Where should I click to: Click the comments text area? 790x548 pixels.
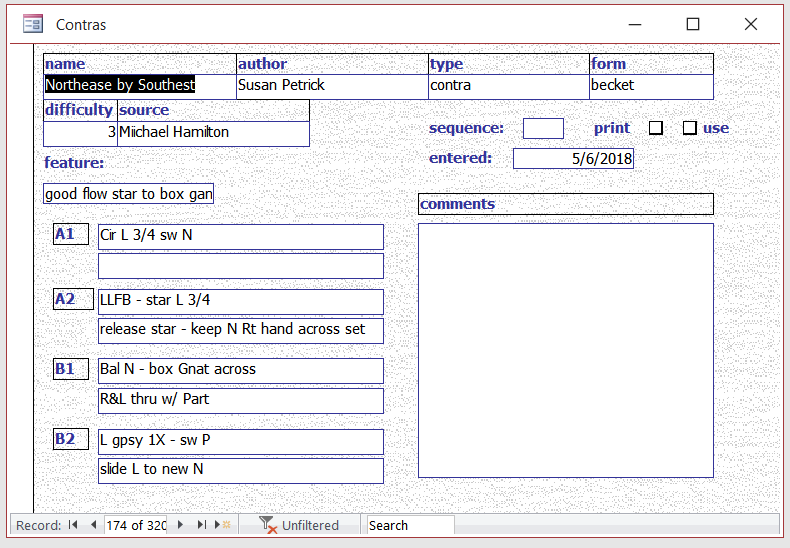tap(565, 350)
